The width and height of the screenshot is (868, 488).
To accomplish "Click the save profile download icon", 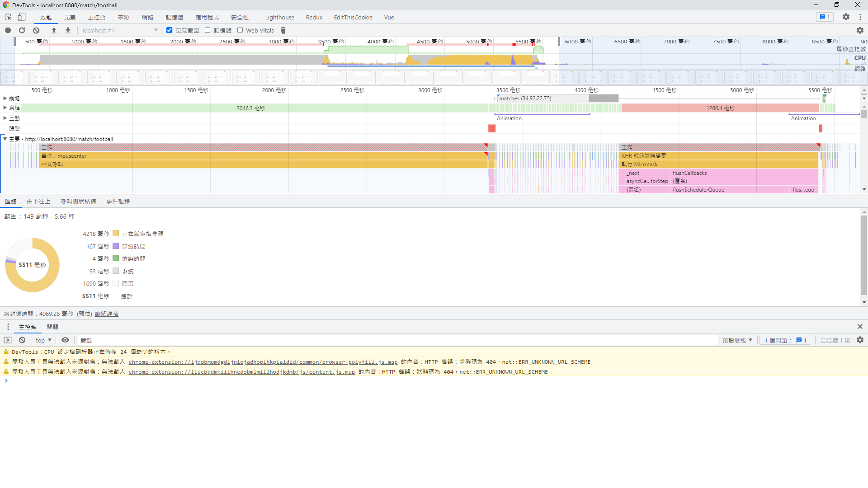I will [x=68, y=30].
